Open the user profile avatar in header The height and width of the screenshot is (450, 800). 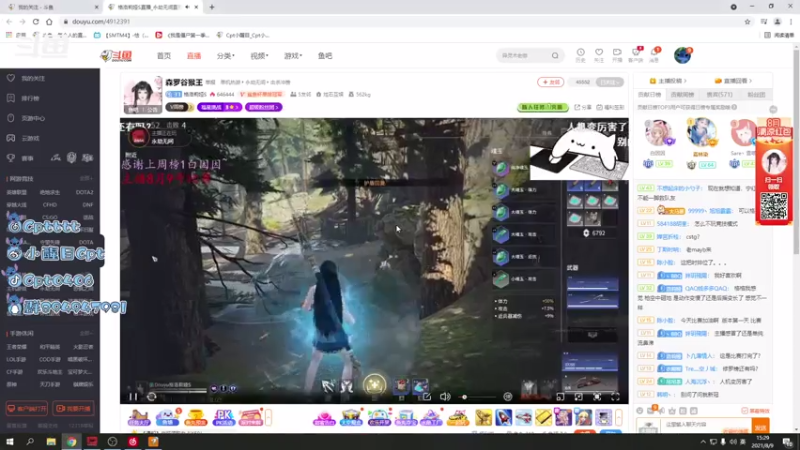click(x=682, y=55)
